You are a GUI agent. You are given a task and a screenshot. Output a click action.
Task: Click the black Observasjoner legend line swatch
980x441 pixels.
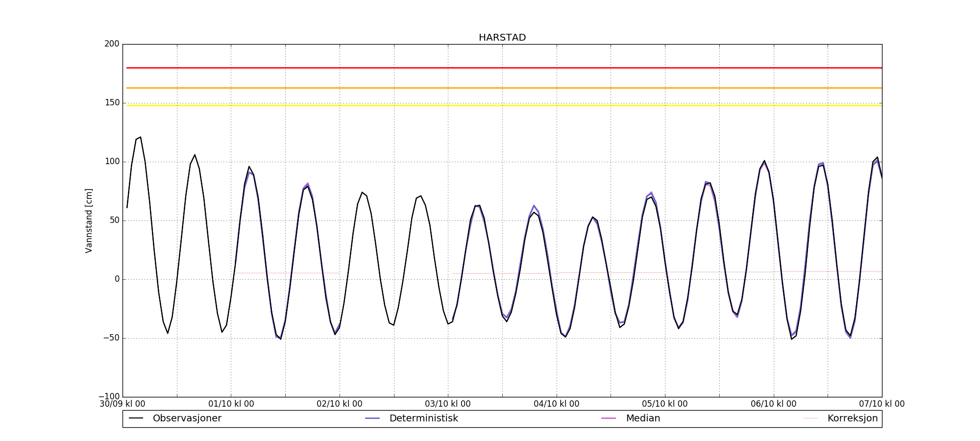pos(136,418)
